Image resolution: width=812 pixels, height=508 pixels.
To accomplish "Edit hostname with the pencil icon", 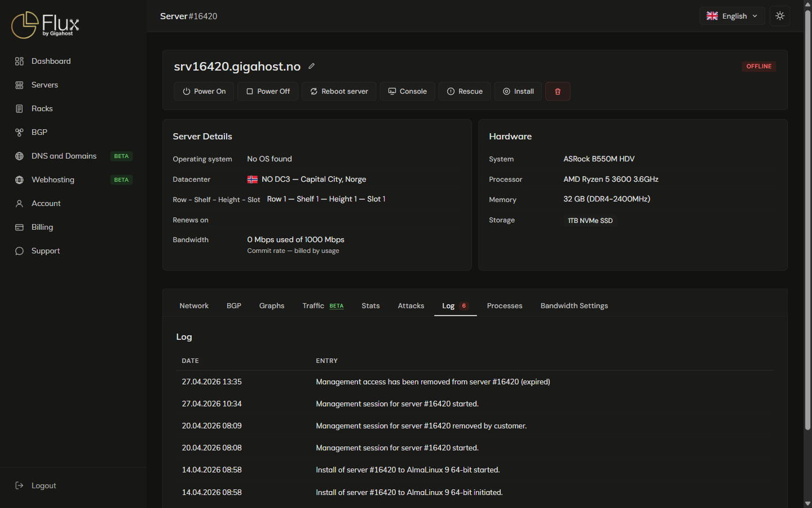I will (x=311, y=66).
